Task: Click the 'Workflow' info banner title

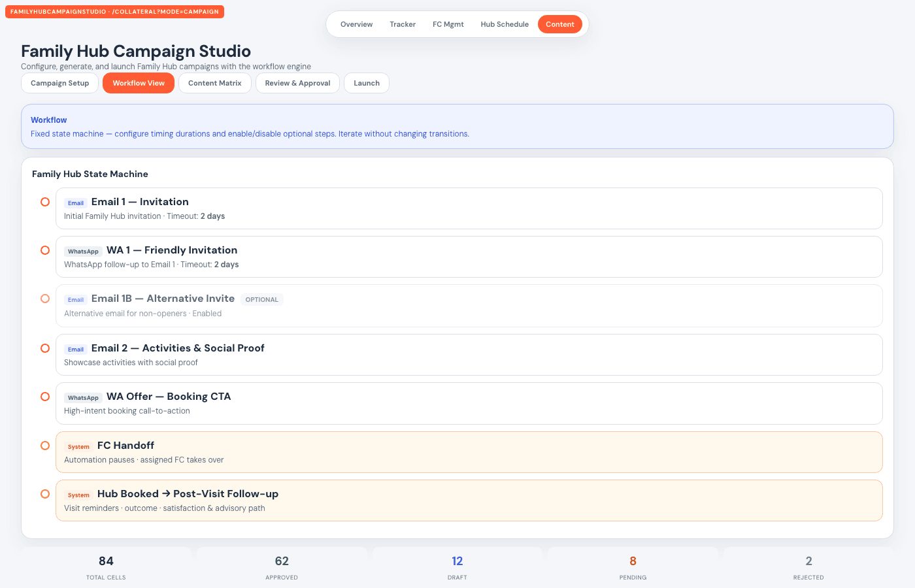Action: click(x=49, y=120)
